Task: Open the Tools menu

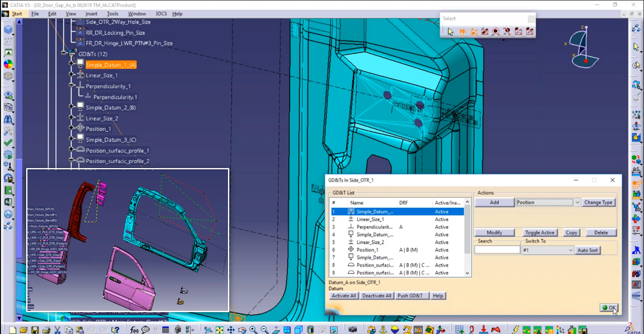Action: (x=112, y=14)
